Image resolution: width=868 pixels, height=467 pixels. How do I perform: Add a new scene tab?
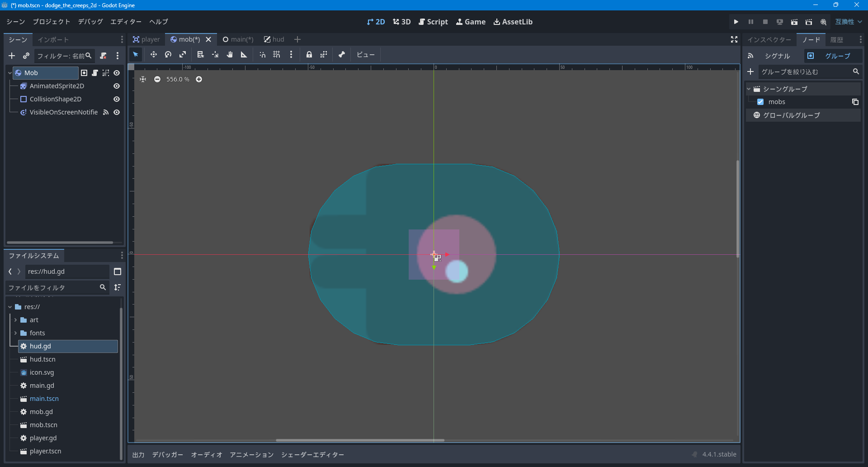click(x=297, y=39)
